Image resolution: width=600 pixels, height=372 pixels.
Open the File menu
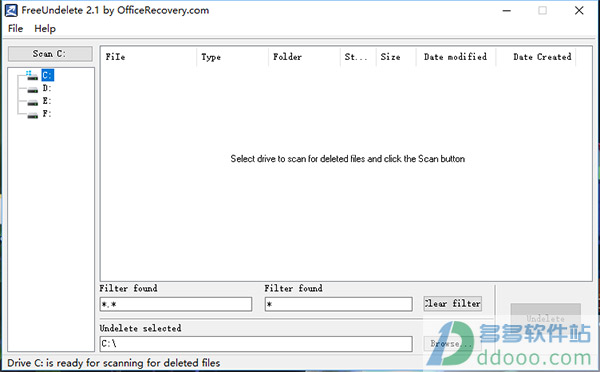tap(15, 29)
